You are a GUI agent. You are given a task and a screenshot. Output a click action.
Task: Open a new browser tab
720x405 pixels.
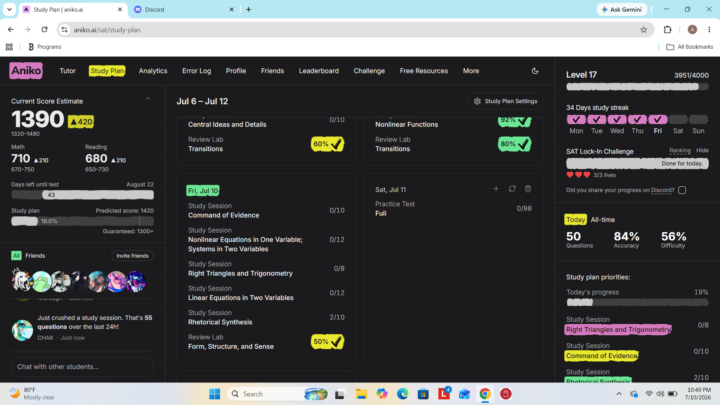[x=248, y=9]
